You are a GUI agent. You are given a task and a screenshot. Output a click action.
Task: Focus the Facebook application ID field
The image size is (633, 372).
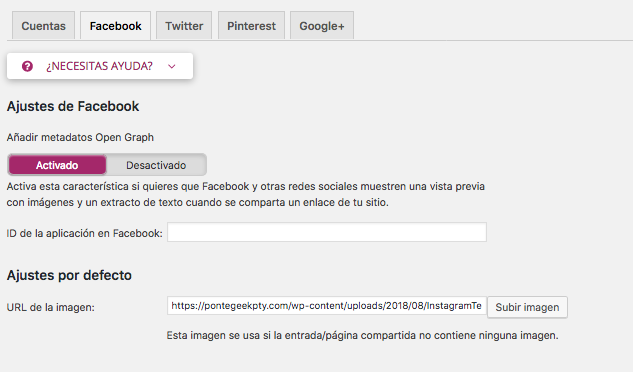click(x=327, y=232)
